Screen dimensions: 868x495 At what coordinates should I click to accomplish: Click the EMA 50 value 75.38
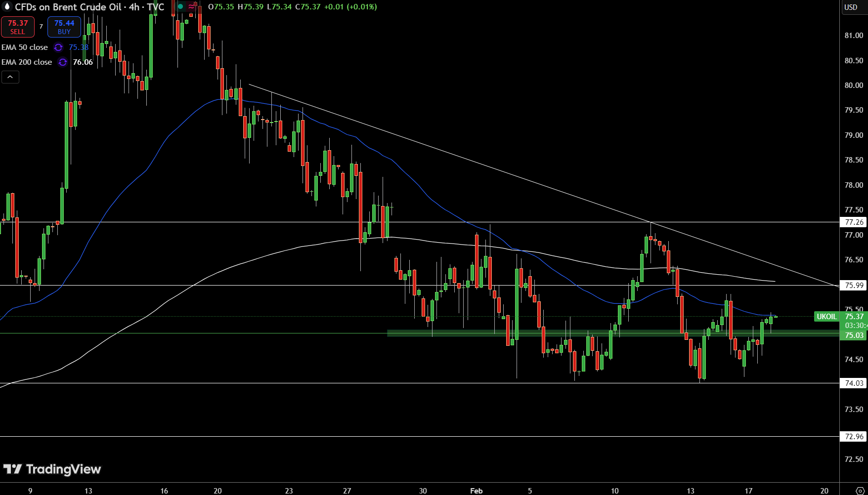79,47
